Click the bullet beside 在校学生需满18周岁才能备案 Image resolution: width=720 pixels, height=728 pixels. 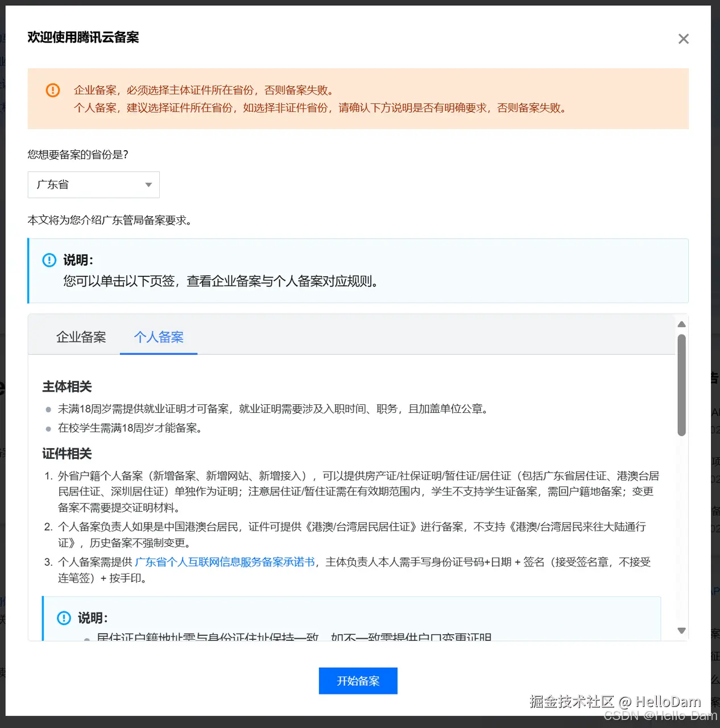click(x=48, y=428)
